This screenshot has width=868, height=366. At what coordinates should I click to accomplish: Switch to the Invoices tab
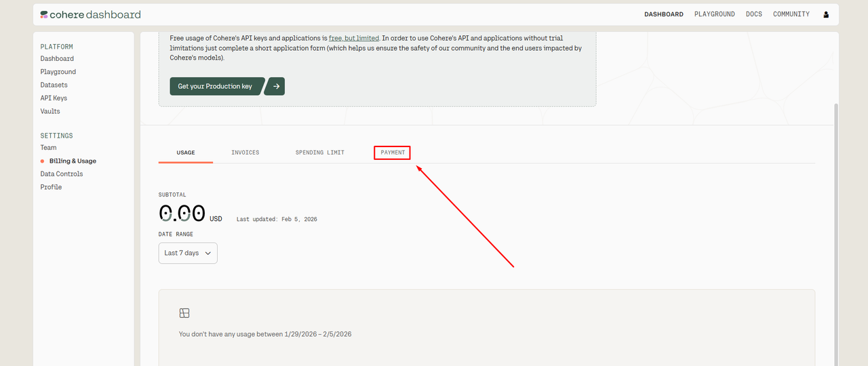245,152
